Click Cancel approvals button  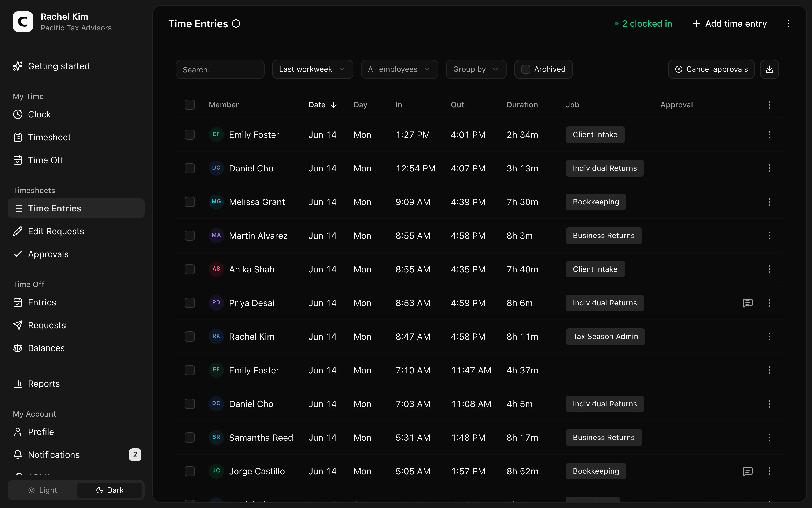[x=711, y=69]
